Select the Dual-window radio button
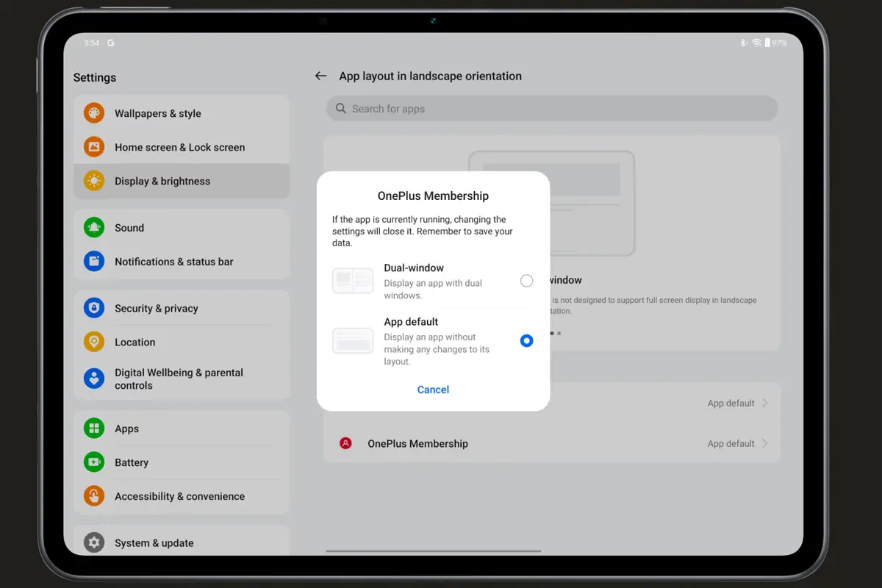The height and width of the screenshot is (588, 882). (526, 281)
